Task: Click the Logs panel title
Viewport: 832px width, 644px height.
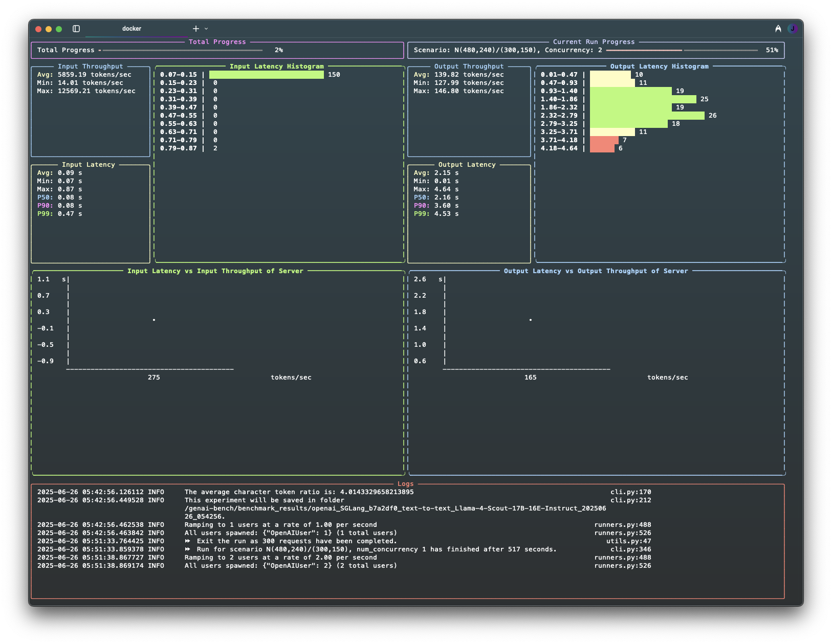Action: pos(406,483)
